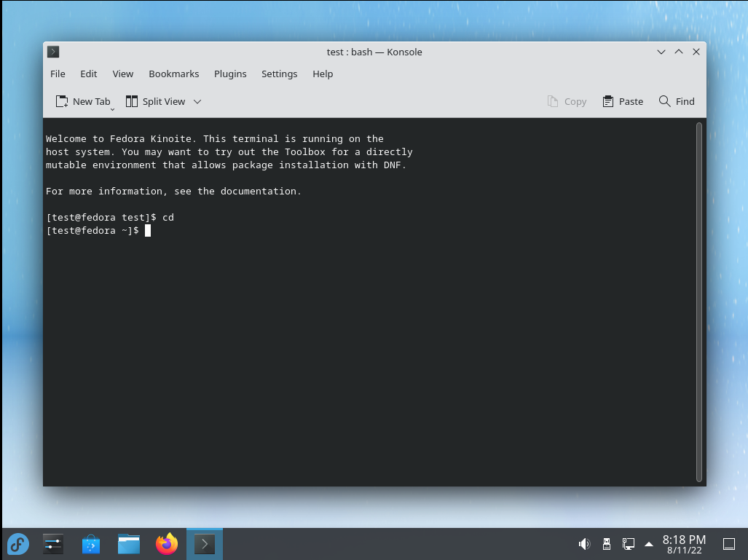Expand the Split View dropdown chevron
Screen dimensions: 748x560
(197, 102)
